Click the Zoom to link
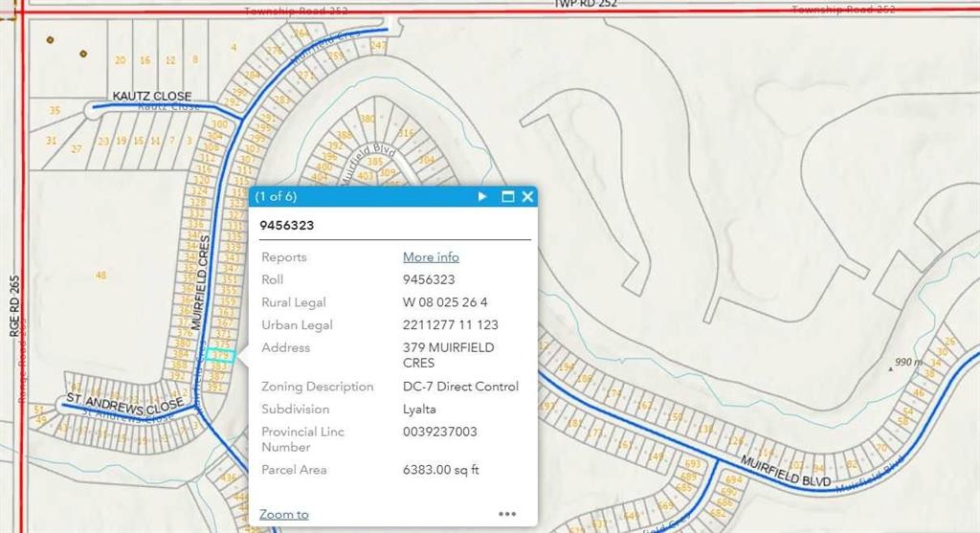This screenshot has width=980, height=533. pyautogui.click(x=283, y=514)
